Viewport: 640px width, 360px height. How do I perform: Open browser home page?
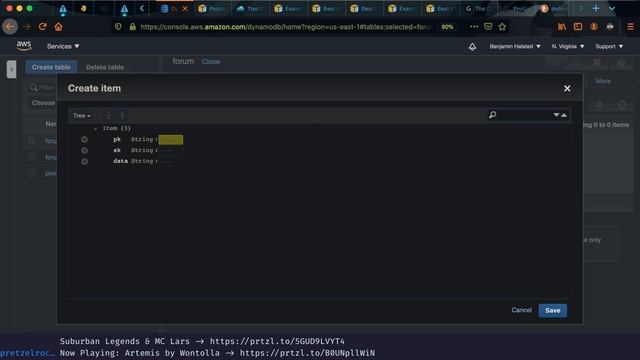tap(58, 27)
